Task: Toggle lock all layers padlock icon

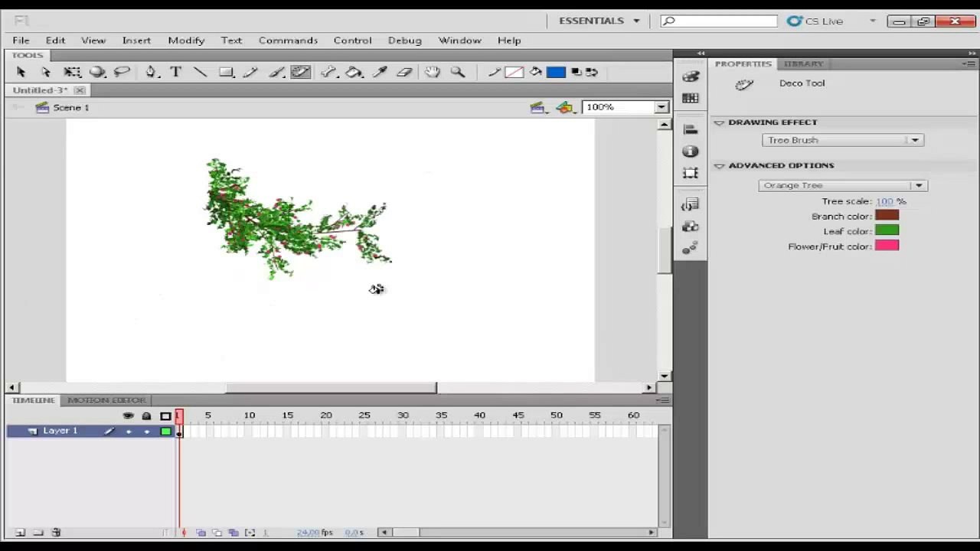Action: tap(146, 416)
